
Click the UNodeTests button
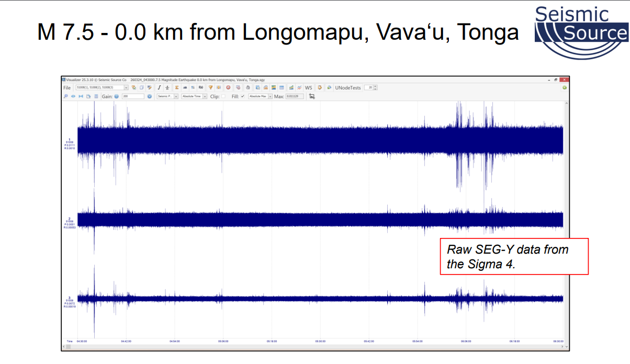[348, 87]
